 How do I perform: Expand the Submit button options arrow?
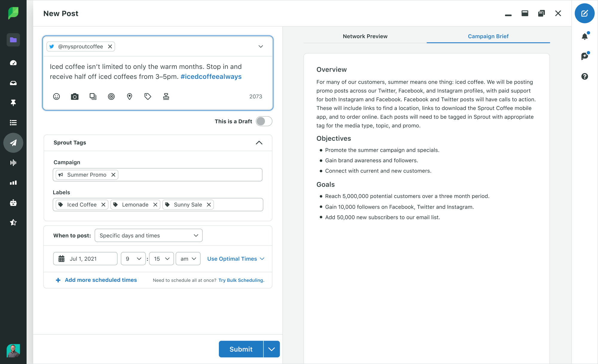(271, 349)
